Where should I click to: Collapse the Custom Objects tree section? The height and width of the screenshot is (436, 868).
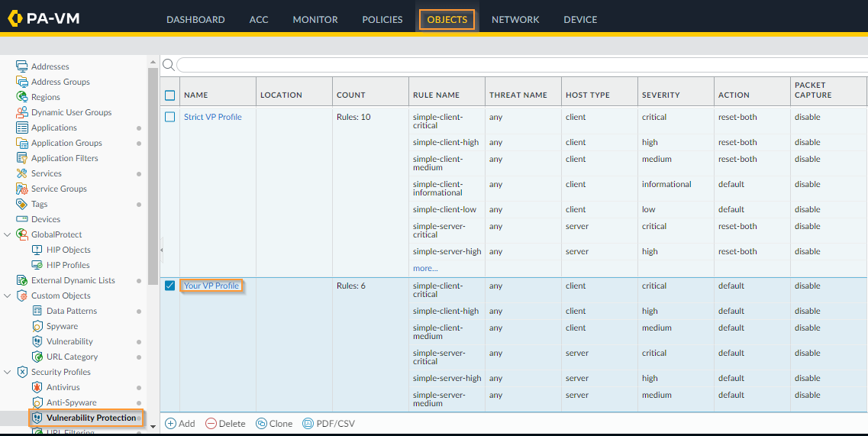[x=8, y=296]
